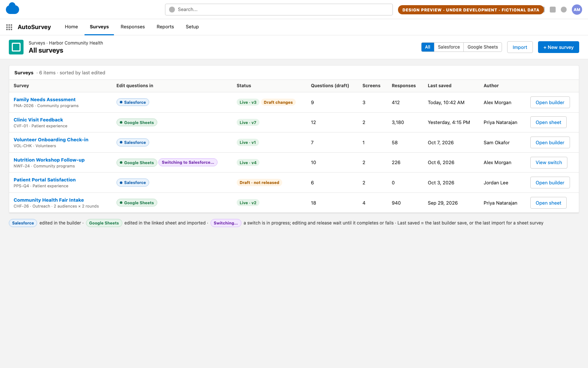Click the Status column header

tap(244, 86)
